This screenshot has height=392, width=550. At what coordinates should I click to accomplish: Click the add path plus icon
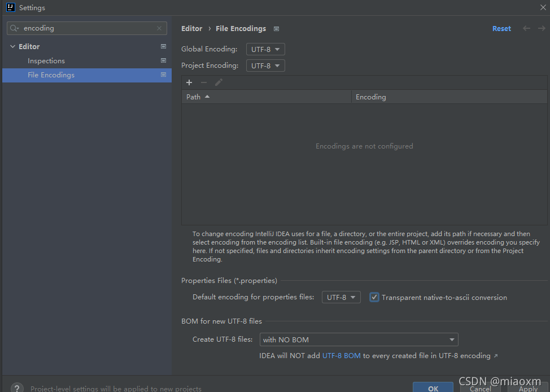pos(189,82)
